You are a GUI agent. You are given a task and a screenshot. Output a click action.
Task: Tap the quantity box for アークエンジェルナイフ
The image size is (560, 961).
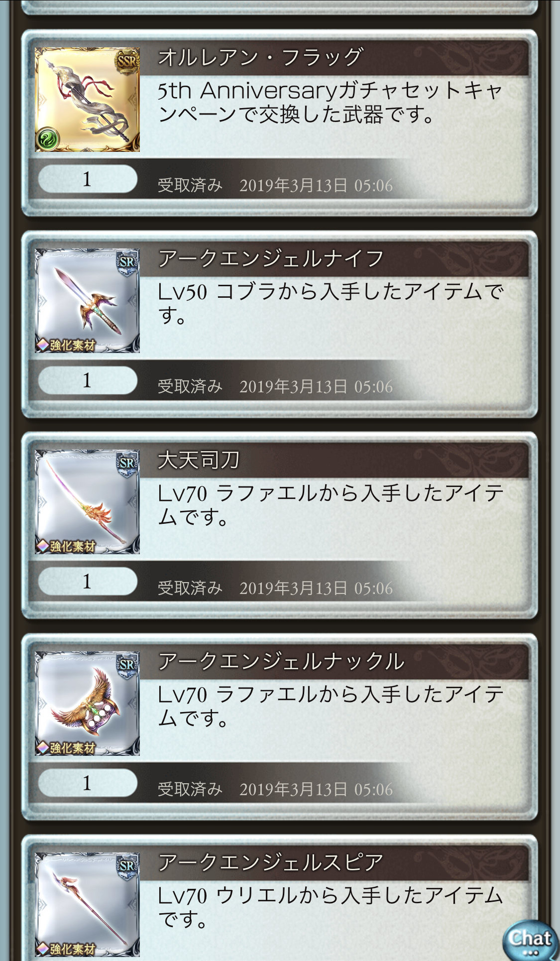coord(88,380)
